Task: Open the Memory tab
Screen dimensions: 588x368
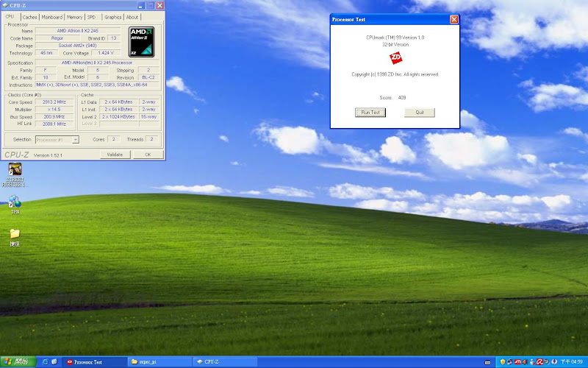Action: coord(74,16)
